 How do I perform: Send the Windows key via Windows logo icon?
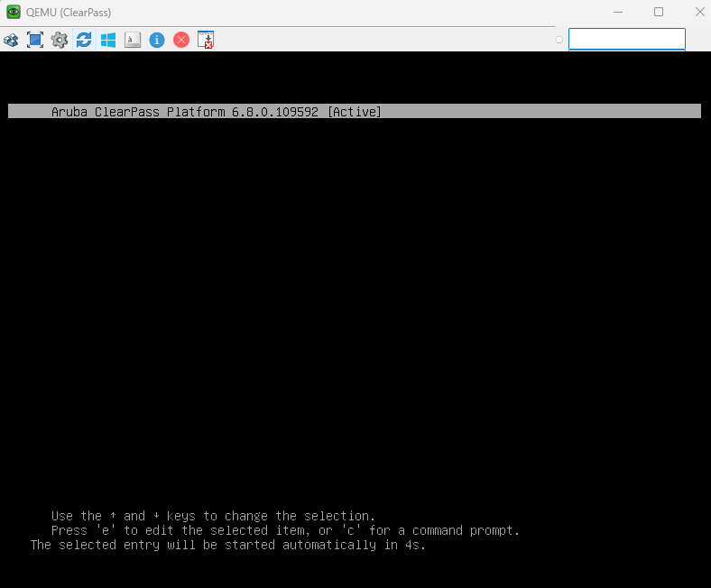pyautogui.click(x=108, y=40)
